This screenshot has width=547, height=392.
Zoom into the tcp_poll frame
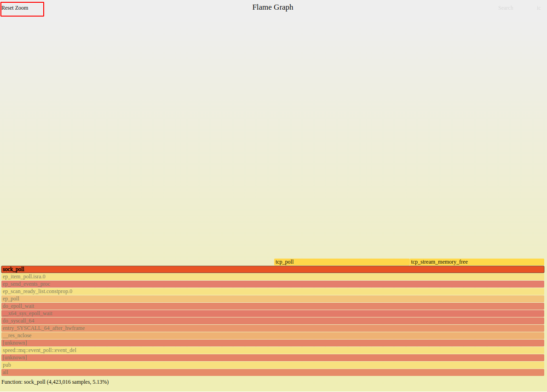[341, 262]
